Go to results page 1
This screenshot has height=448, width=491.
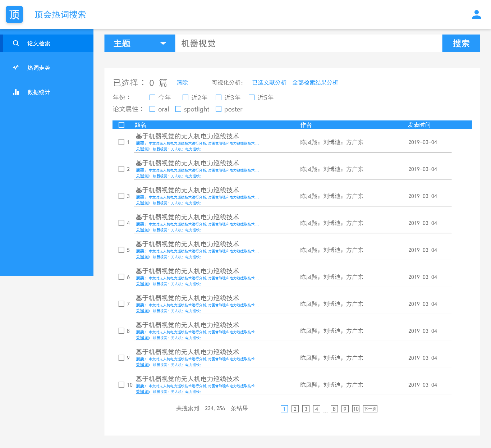coord(284,409)
